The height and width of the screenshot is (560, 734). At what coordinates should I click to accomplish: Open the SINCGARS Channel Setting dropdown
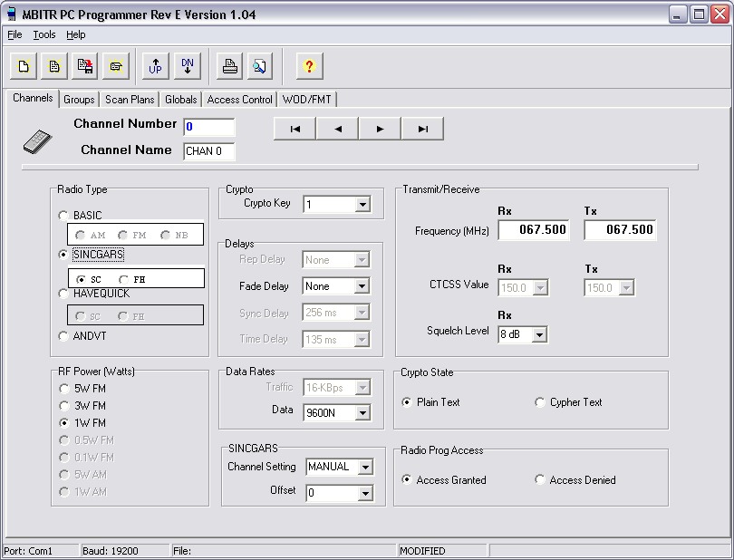(x=365, y=468)
